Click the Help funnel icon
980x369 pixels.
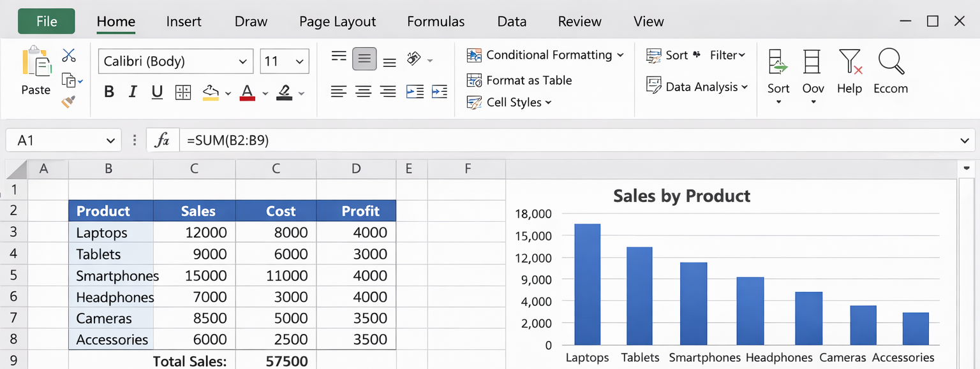click(850, 62)
